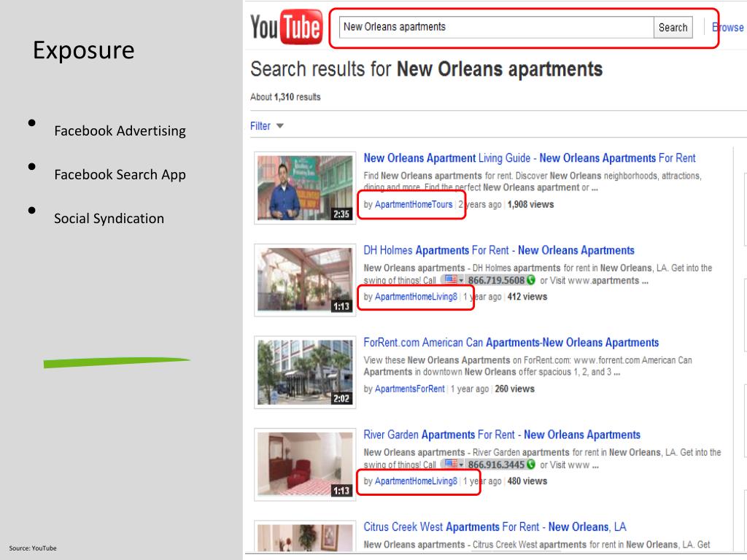Click the '412 views' count
This screenshot has height=560, width=747.
click(x=527, y=297)
